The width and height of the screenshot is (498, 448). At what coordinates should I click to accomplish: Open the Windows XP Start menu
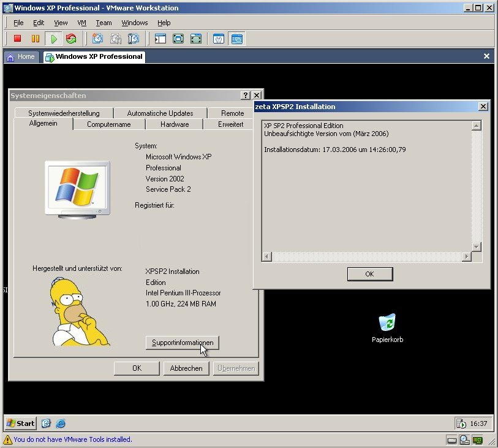point(21,423)
